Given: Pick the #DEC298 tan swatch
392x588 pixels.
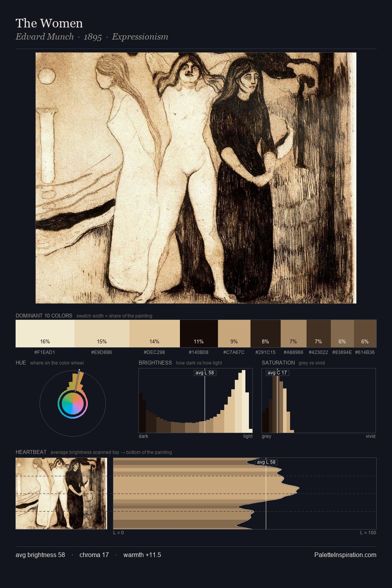Looking at the screenshot, I should (x=154, y=334).
